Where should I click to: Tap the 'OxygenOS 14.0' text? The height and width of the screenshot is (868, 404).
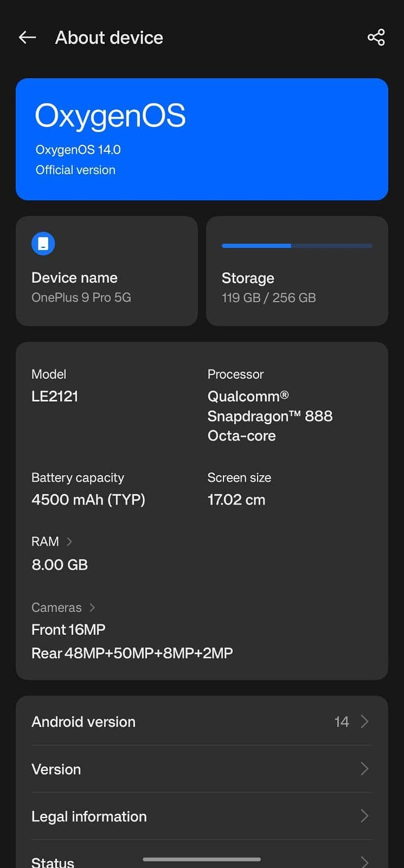click(x=78, y=150)
